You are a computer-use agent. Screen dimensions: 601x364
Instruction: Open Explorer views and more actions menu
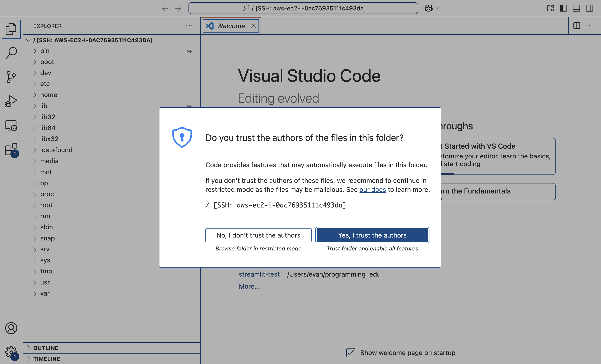[189, 26]
